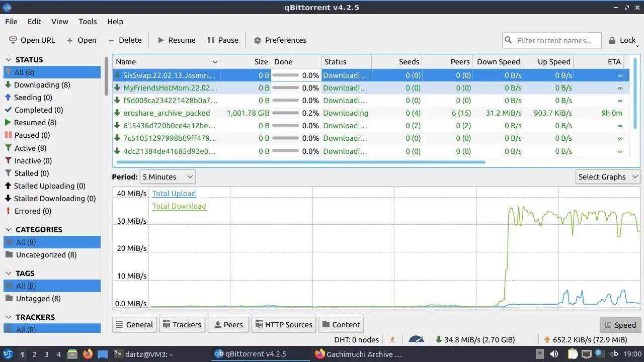Add a torrent file with Open button

point(81,40)
